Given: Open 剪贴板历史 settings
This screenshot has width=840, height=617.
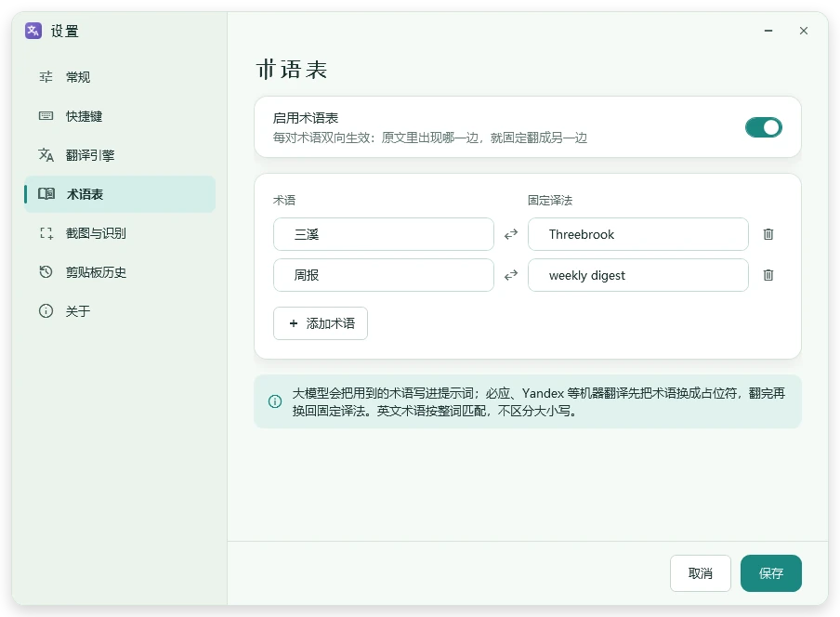Looking at the screenshot, I should point(120,272).
